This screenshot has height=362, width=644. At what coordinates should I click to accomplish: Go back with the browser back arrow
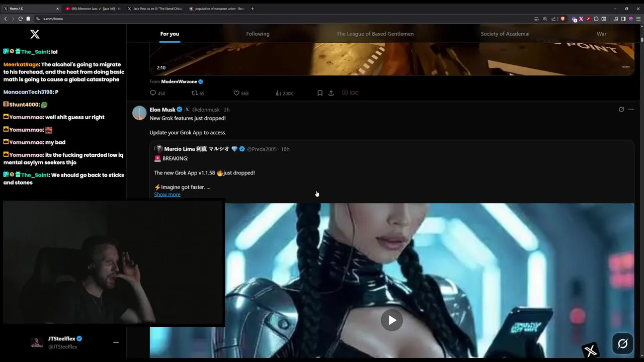[x=6, y=19]
